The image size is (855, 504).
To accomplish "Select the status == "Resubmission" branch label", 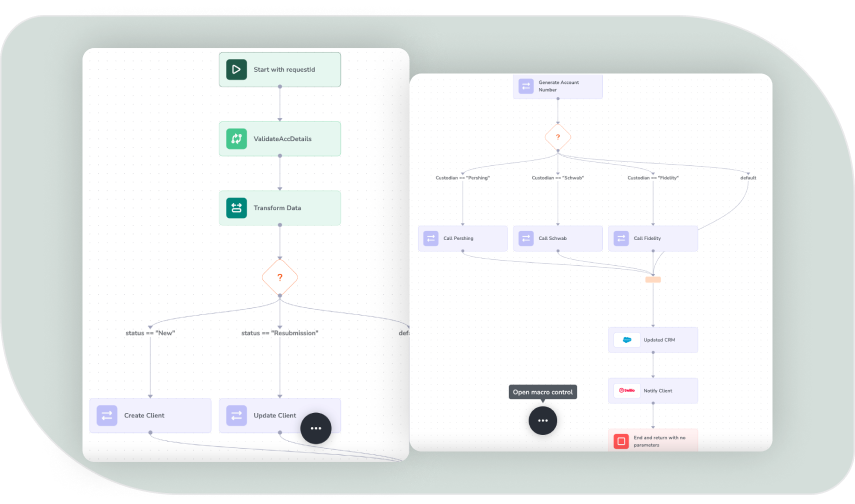I will click(x=280, y=333).
